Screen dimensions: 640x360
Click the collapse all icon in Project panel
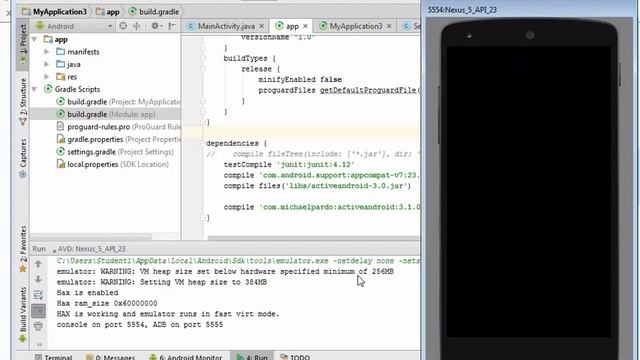tap(137, 26)
